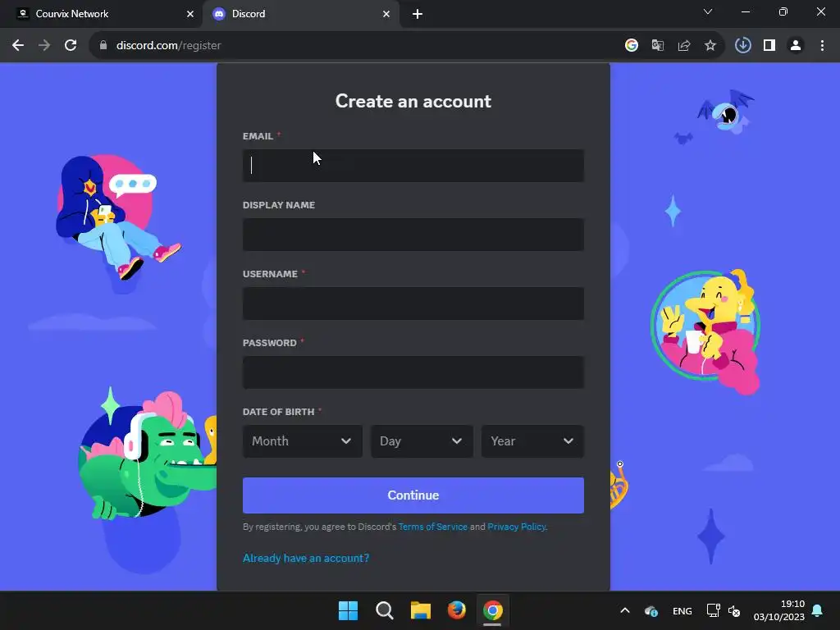Open the Terms of Service link
This screenshot has width=840, height=630.
coord(433,527)
